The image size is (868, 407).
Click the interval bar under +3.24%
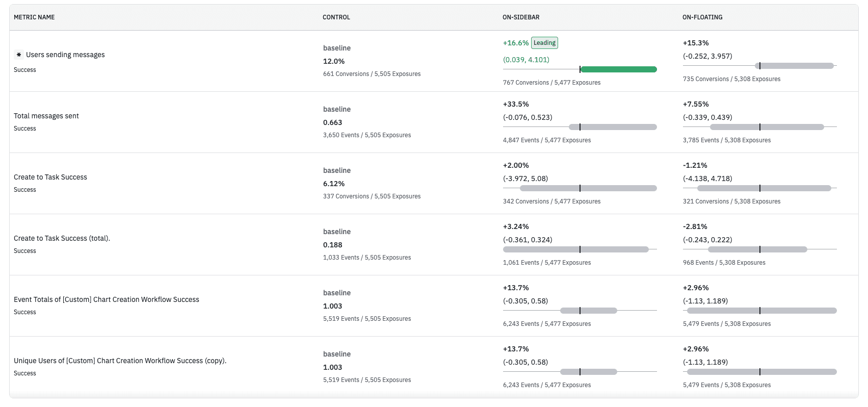tap(576, 249)
